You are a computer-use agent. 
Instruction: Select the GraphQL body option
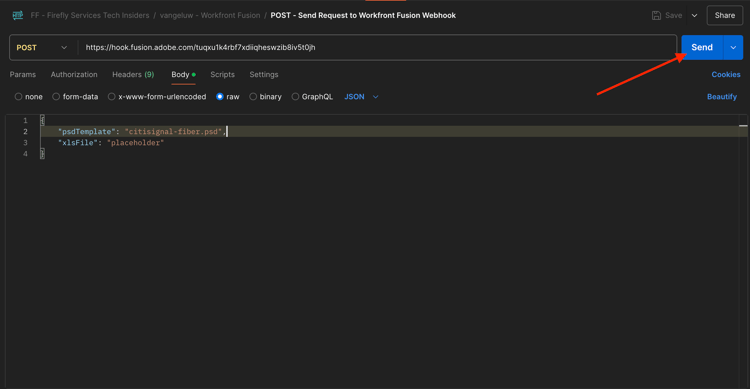295,97
